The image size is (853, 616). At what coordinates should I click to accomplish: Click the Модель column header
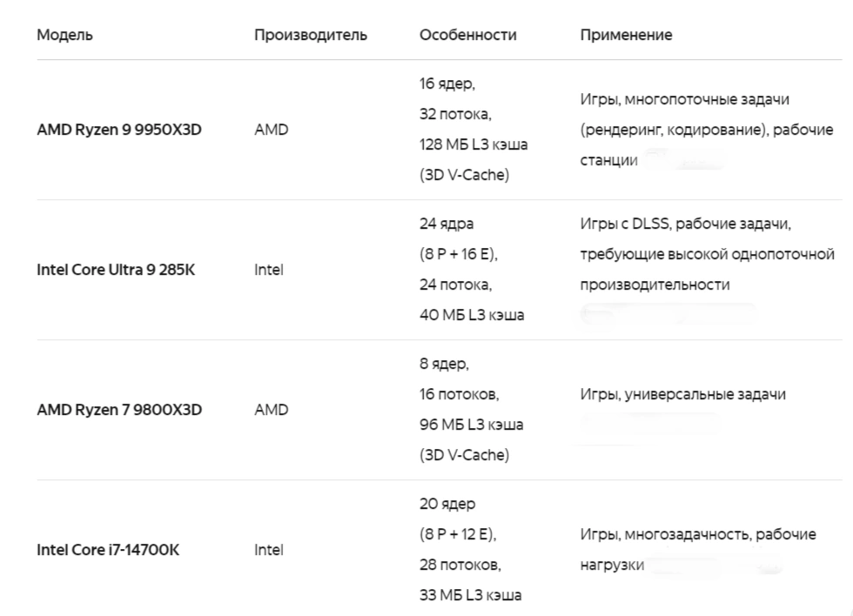64,35
